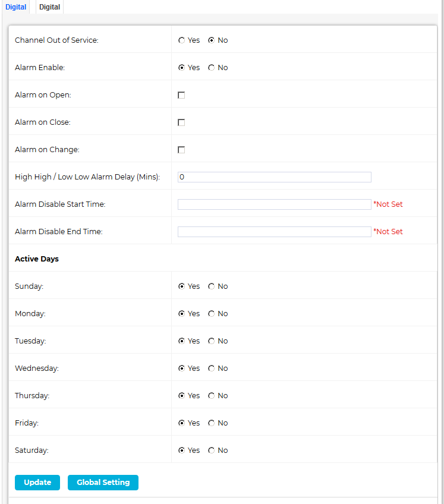This screenshot has height=504, width=444.
Task: Click the 'Monday:' label
Action: pyautogui.click(x=30, y=313)
